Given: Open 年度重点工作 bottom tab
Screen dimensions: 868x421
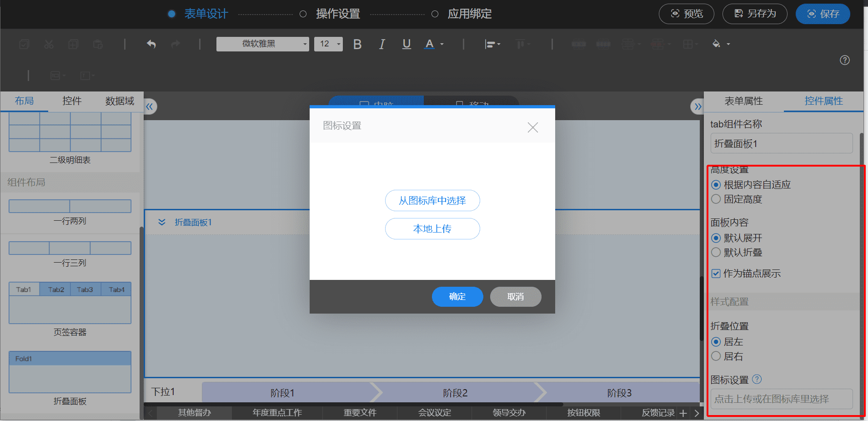Looking at the screenshot, I should click(277, 413).
